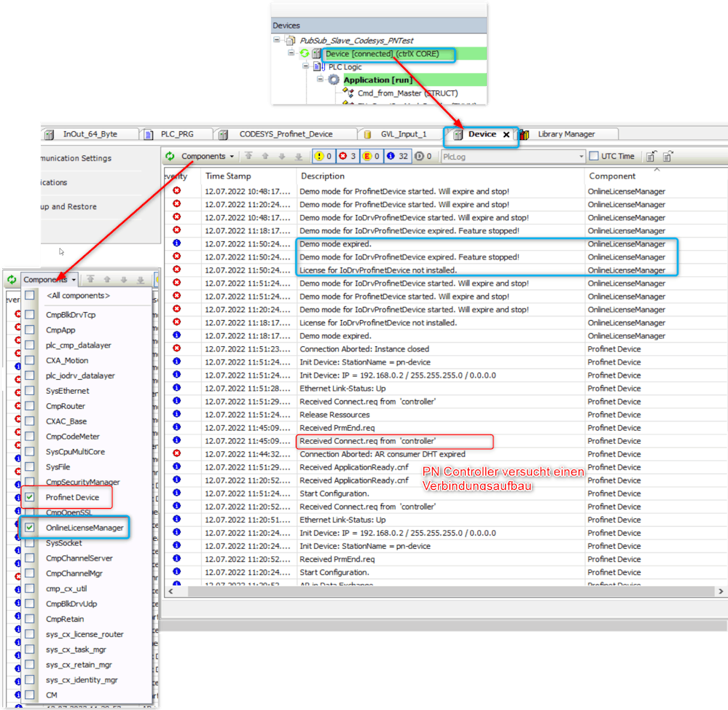This screenshot has height=710, width=728.
Task: Check the <All components> checkbox
Action: point(30,295)
